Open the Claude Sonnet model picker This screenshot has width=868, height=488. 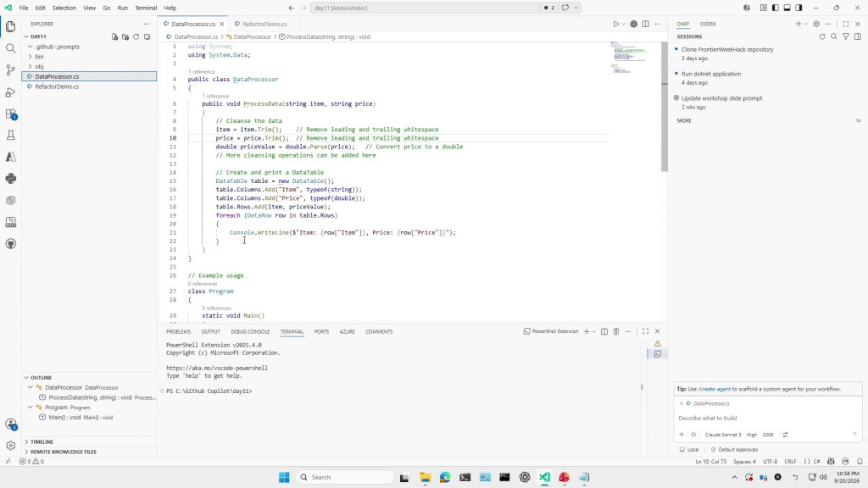pos(722,435)
